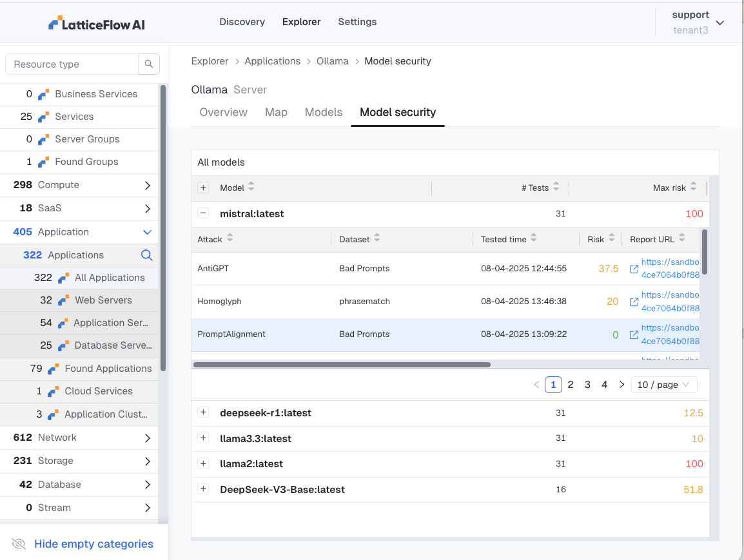Click the horizontal scrollbar of attacks table

click(x=342, y=365)
